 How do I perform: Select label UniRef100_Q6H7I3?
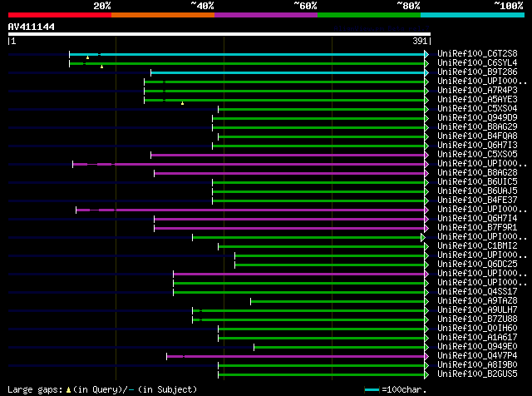(477, 146)
